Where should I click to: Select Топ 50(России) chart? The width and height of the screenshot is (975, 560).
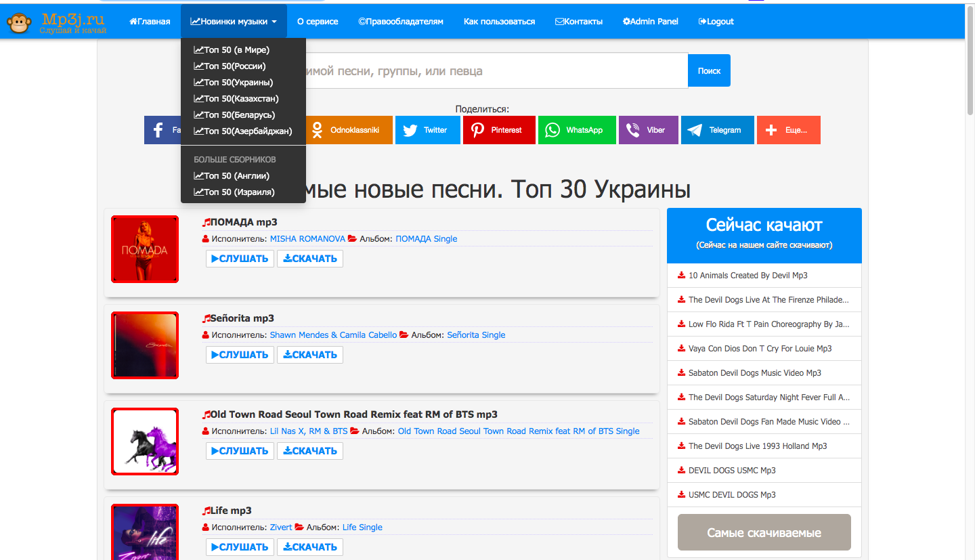pyautogui.click(x=230, y=66)
